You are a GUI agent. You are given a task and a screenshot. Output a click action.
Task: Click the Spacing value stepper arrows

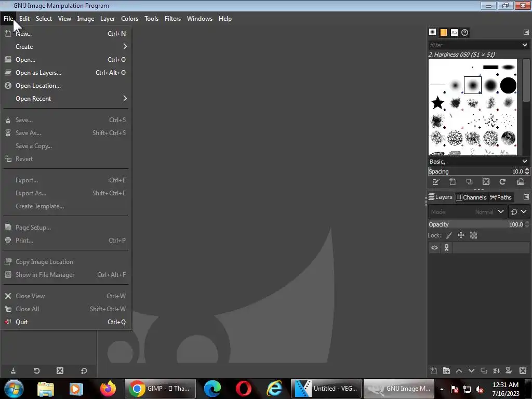[527, 171]
